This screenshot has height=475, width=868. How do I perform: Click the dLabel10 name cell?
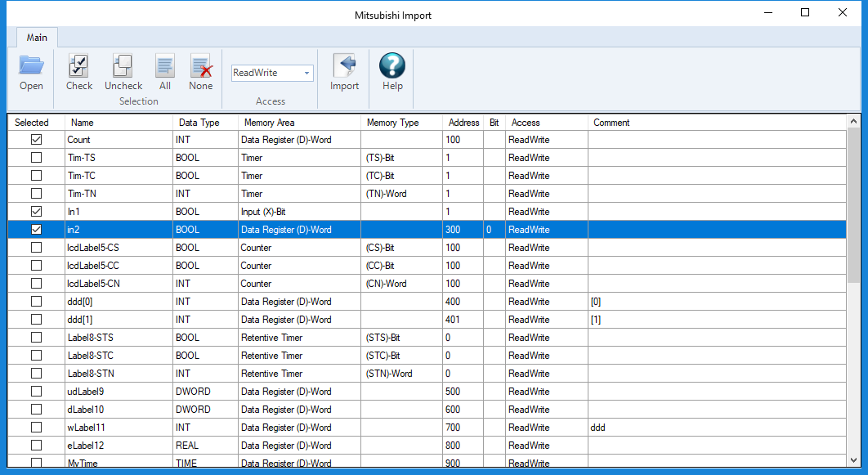coord(119,409)
